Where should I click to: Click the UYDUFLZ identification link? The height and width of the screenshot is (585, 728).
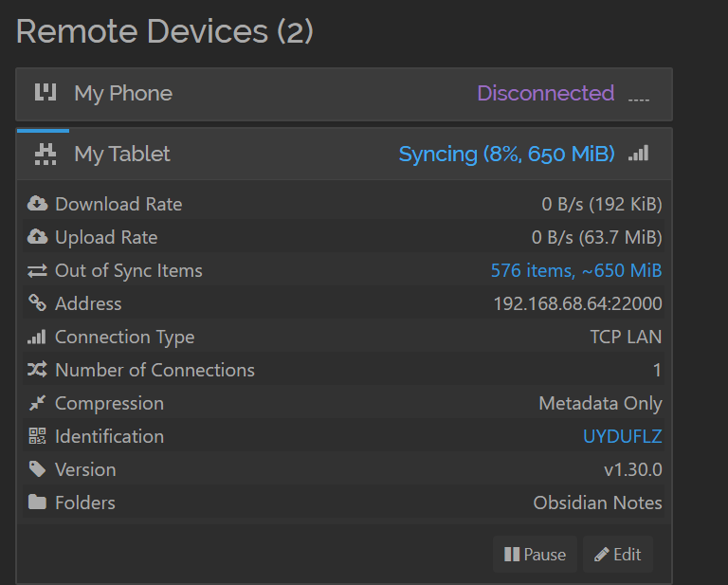[x=622, y=436]
